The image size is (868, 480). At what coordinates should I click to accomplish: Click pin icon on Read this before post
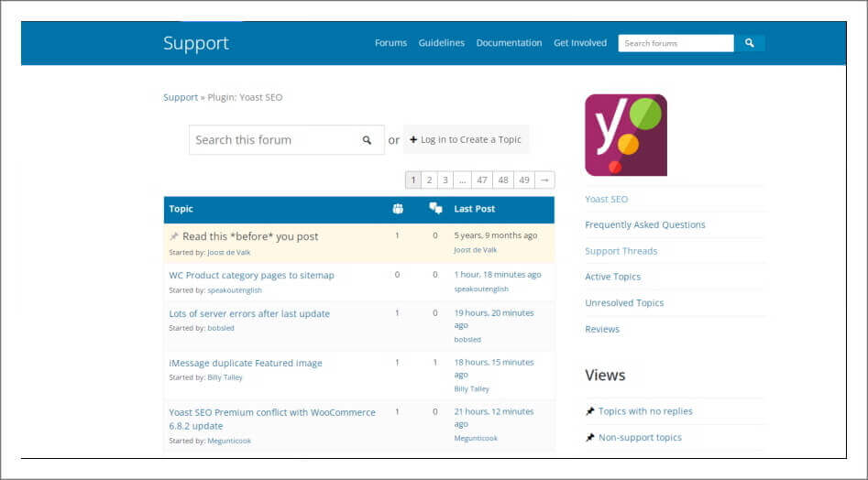174,236
